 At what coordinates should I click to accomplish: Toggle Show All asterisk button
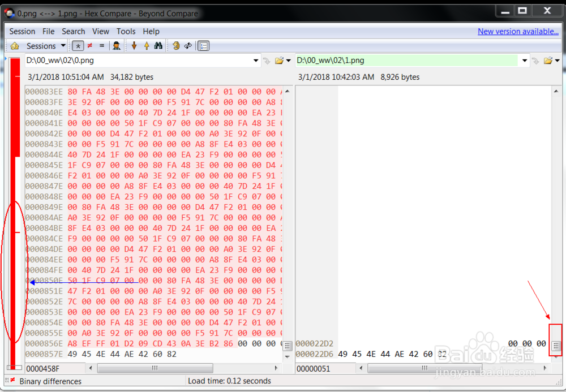78,46
